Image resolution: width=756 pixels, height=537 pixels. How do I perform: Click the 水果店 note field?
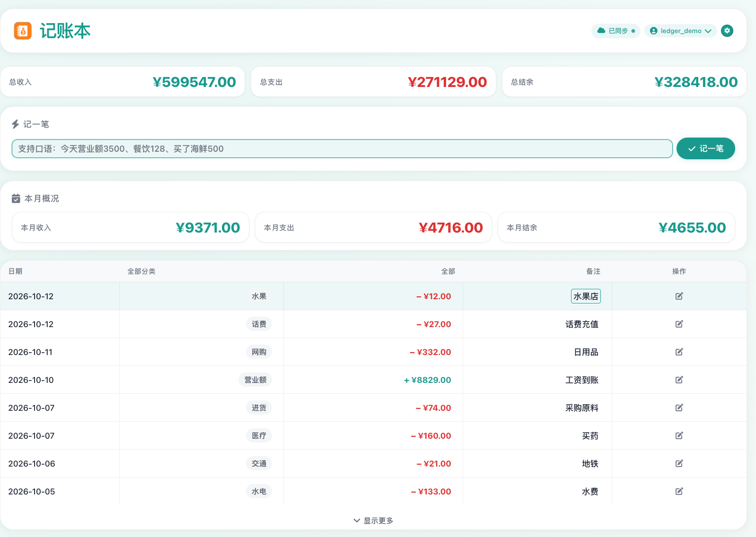tap(586, 296)
